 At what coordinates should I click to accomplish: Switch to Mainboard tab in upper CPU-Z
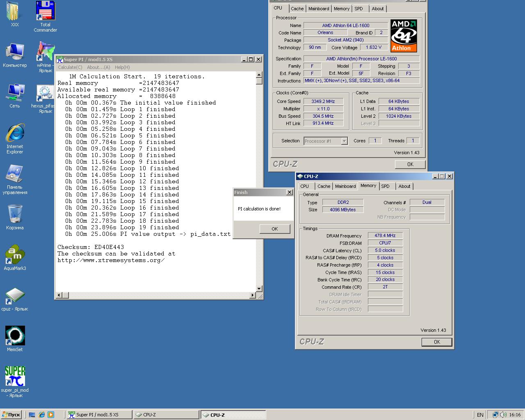coord(319,9)
